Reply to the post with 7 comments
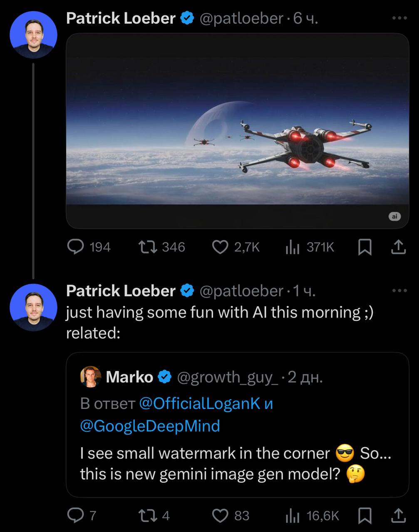419x532 pixels. (76, 516)
